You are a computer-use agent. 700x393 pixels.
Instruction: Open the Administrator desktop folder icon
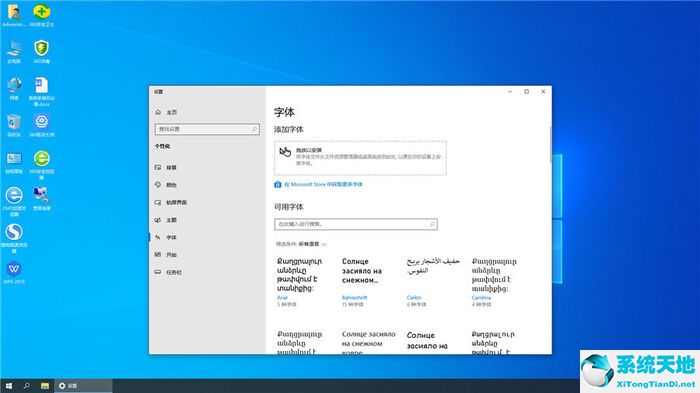[x=14, y=15]
